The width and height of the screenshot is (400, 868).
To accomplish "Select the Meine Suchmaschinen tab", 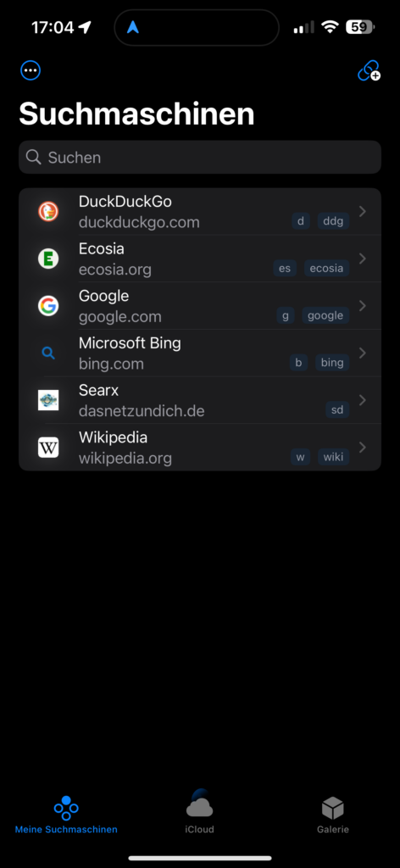I will pos(66,815).
